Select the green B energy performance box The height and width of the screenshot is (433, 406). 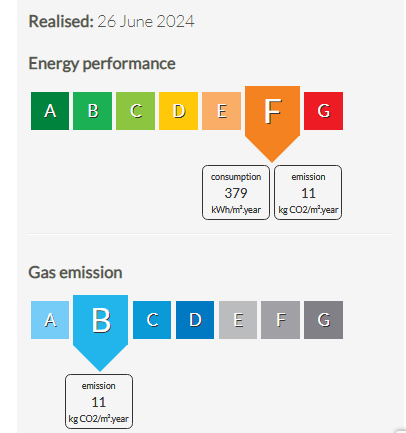pos(92,111)
